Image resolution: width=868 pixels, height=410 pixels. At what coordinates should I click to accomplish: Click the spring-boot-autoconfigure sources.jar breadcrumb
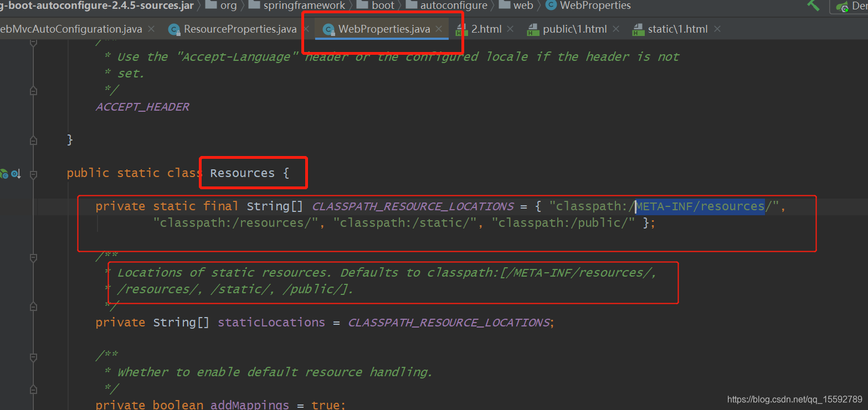point(97,5)
